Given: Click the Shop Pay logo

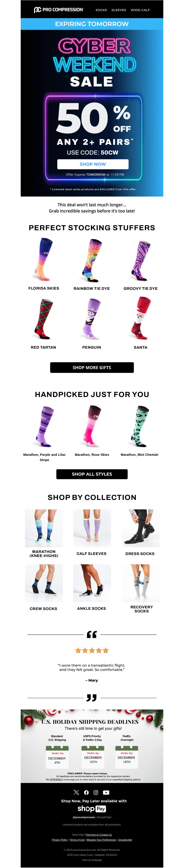Looking at the screenshot, I should click(x=92, y=808).
